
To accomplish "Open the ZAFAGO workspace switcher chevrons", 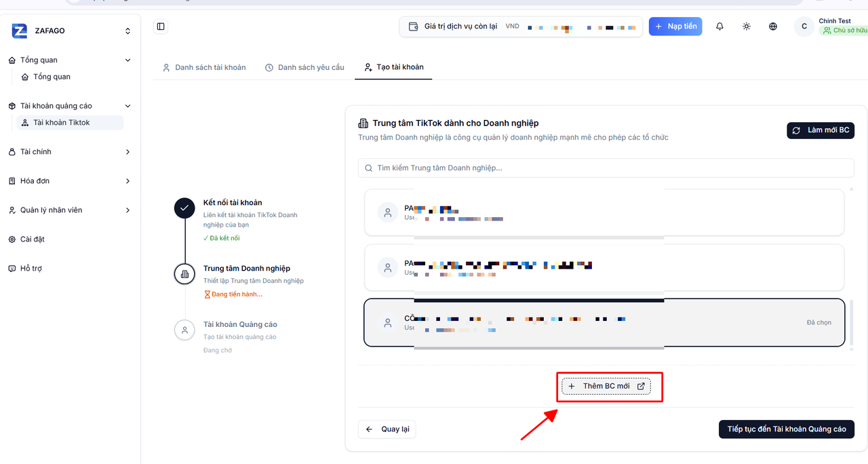I will 127,31.
